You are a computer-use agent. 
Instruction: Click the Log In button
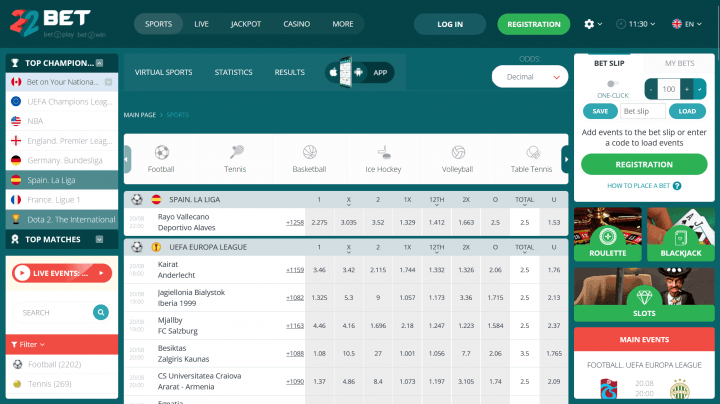450,24
